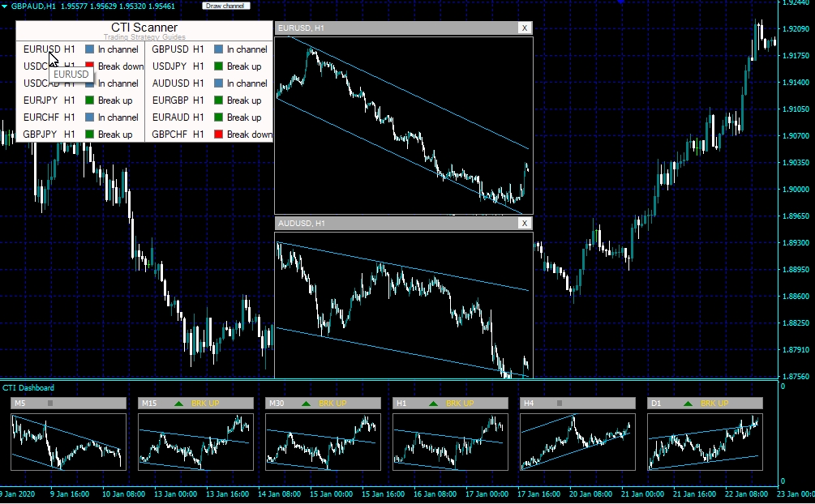Screen dimensions: 815x504
Task: Click the Break down text for GBPCHF
Action: coord(250,134)
